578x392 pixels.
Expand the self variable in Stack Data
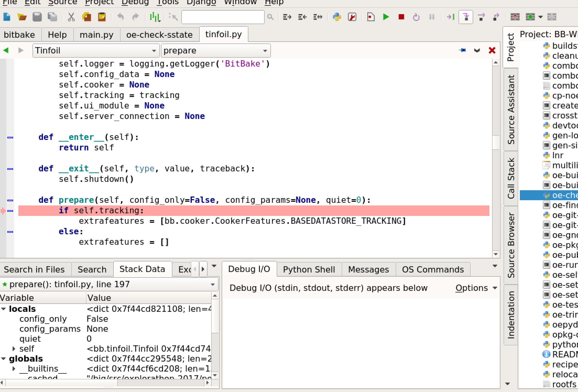(14, 349)
